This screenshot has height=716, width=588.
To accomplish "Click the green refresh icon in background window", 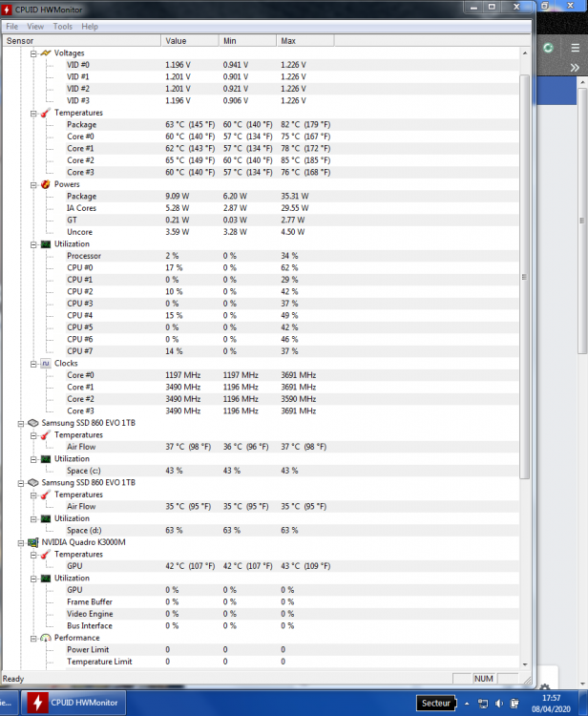I will click(x=548, y=48).
